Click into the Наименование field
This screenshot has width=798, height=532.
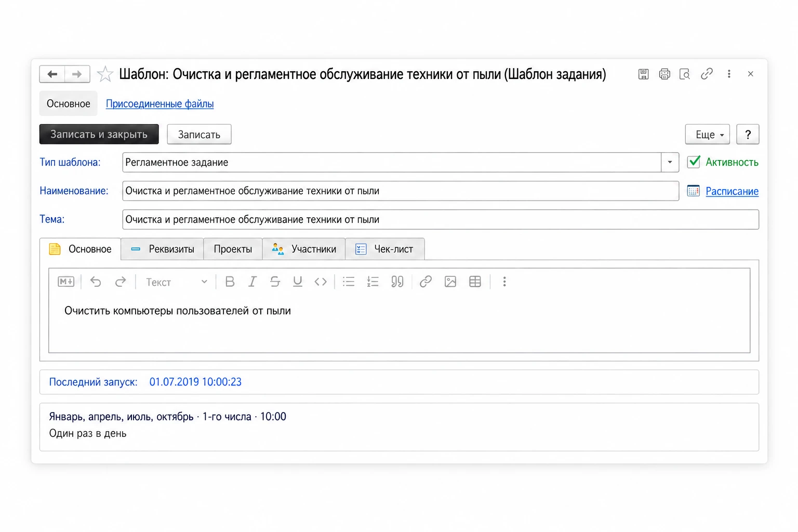[401, 191]
